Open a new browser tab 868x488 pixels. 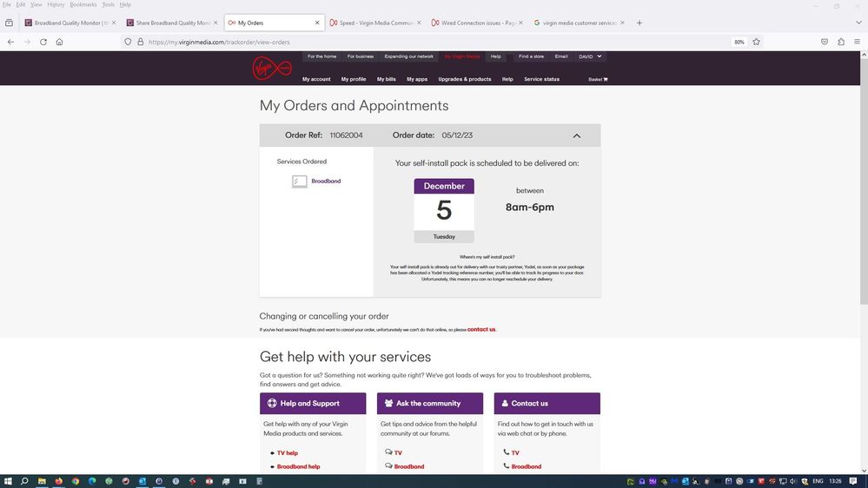tap(639, 23)
